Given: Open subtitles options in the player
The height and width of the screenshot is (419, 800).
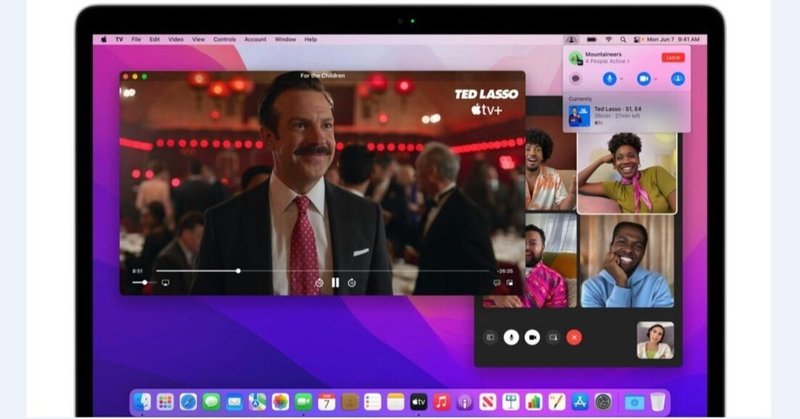Looking at the screenshot, I should (497, 283).
